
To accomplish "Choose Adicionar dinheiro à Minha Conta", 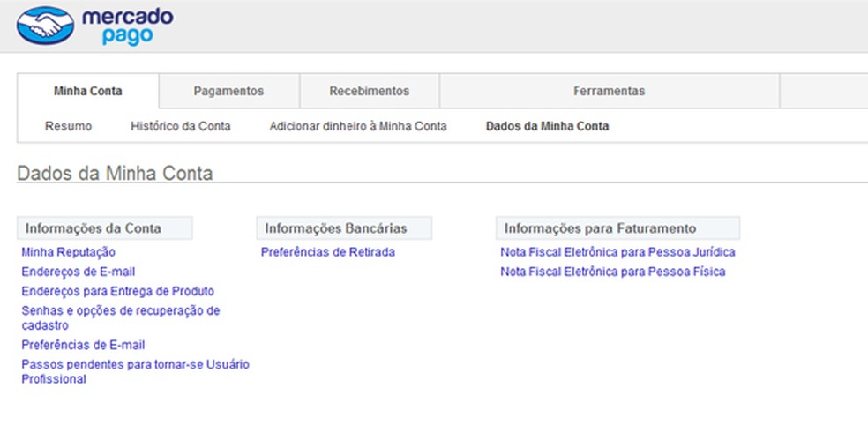I will click(358, 126).
